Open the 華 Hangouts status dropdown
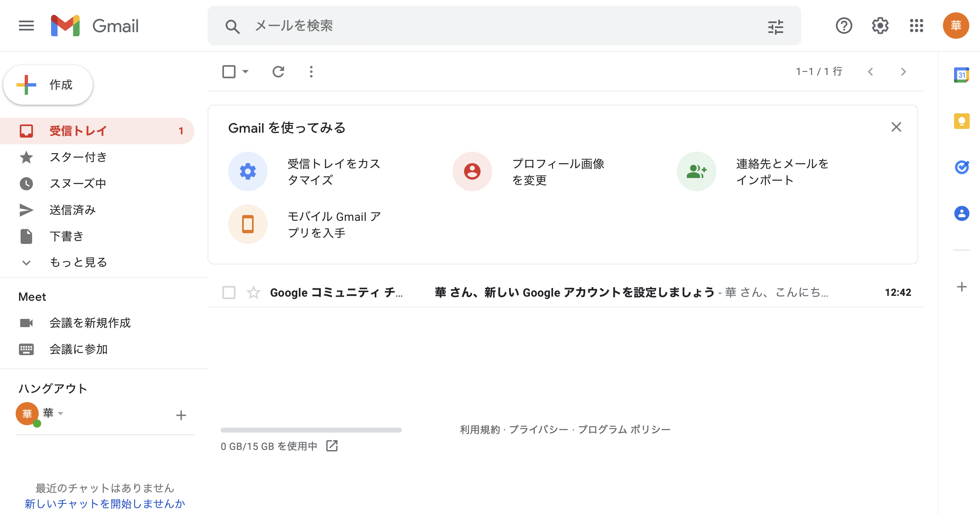 pos(61,413)
